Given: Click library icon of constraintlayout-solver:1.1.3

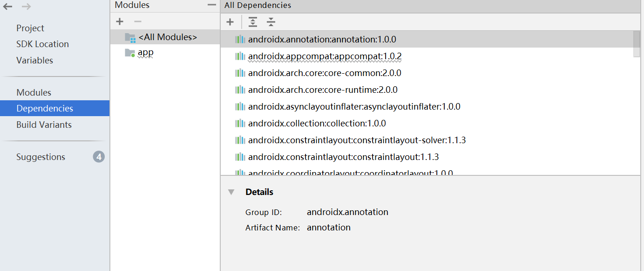Looking at the screenshot, I should [x=240, y=140].
